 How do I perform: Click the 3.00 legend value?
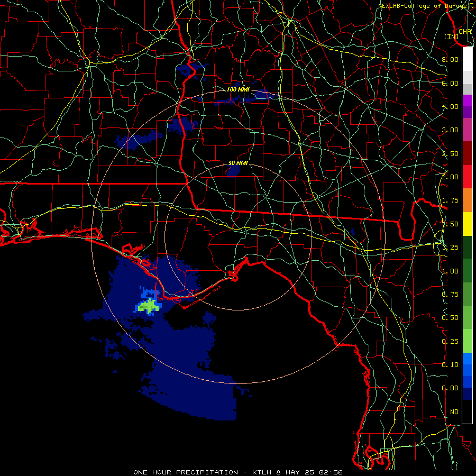coord(450,130)
